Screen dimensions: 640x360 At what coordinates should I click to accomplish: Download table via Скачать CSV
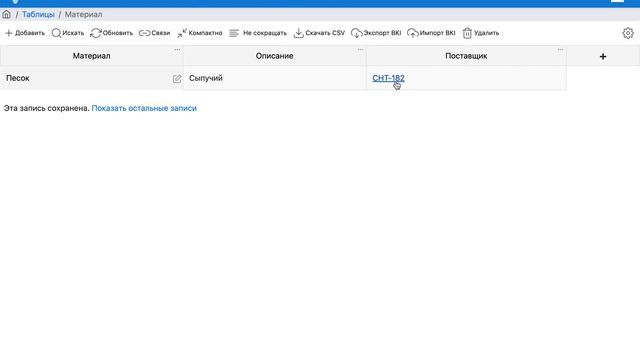point(319,33)
